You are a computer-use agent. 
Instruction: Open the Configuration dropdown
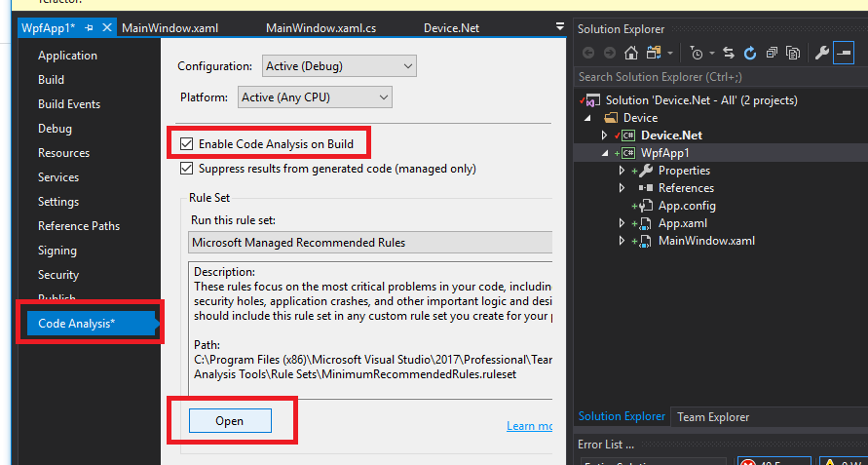click(339, 66)
